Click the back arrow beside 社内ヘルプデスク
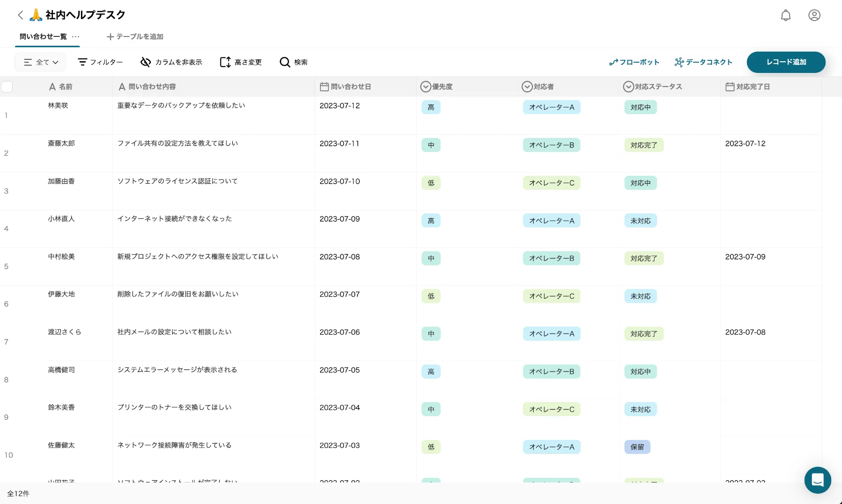 (20, 15)
